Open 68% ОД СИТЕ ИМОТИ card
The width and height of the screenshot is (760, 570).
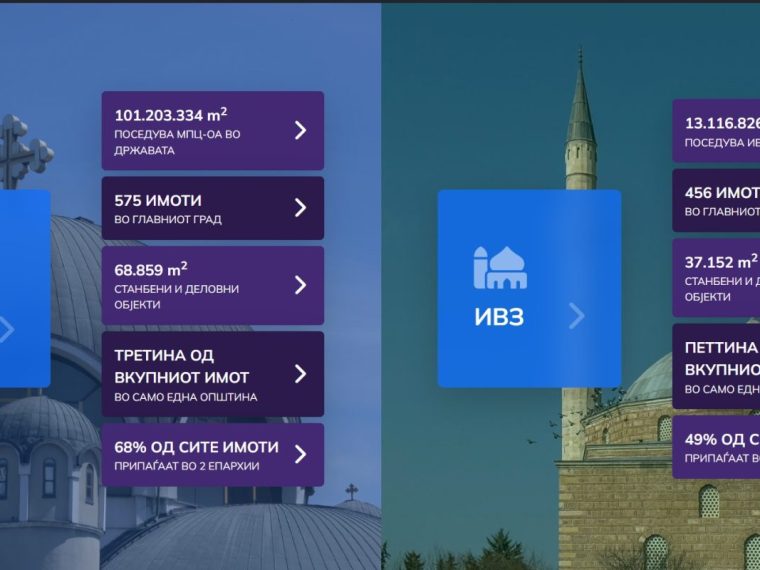point(213,455)
